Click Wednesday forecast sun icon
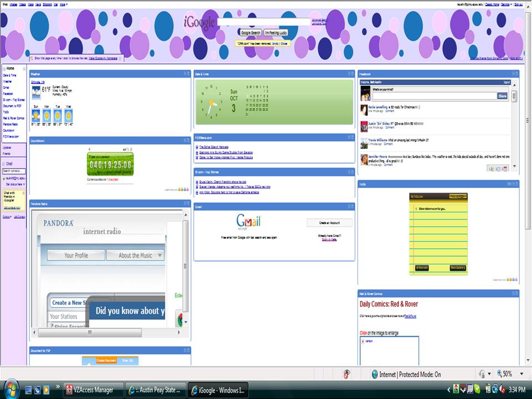The image size is (532, 399). tap(69, 116)
